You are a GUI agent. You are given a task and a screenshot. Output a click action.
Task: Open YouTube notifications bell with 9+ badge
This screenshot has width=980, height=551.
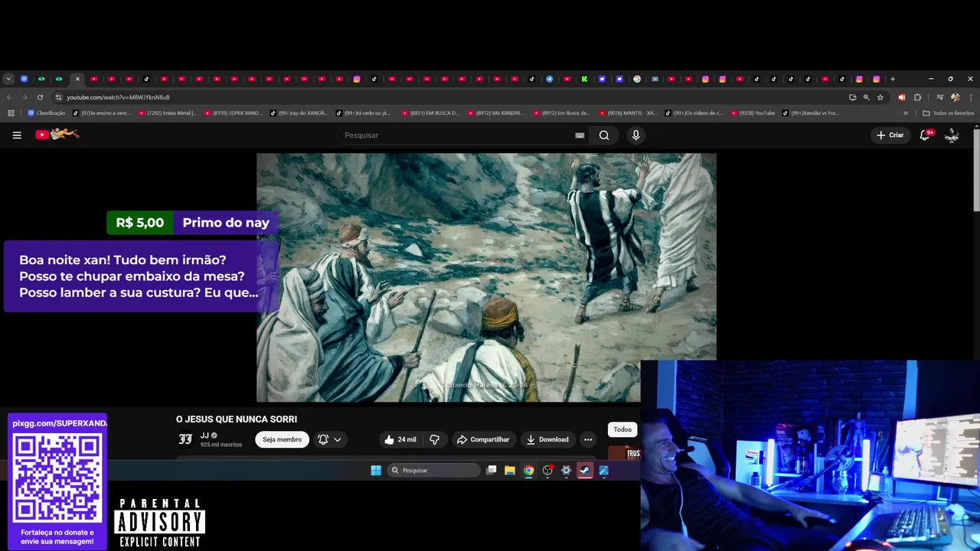(x=925, y=135)
